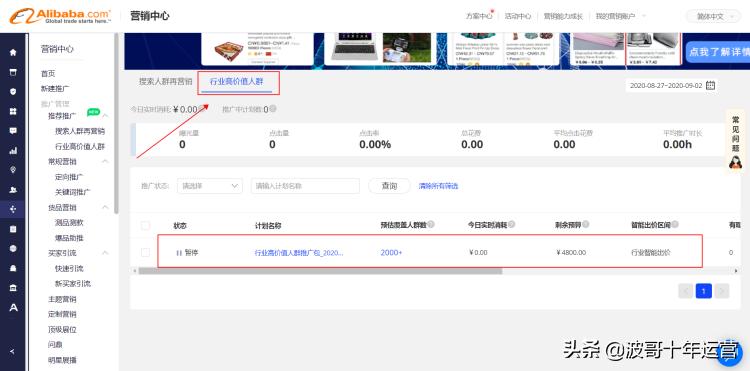Click the Alibaba.com logo
This screenshot has width=750, height=371.
(60, 16)
